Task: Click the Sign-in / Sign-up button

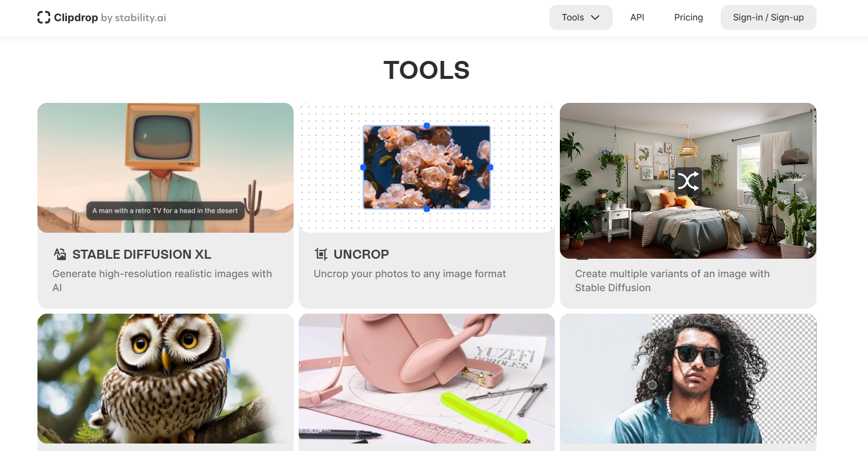Action: tap(768, 17)
